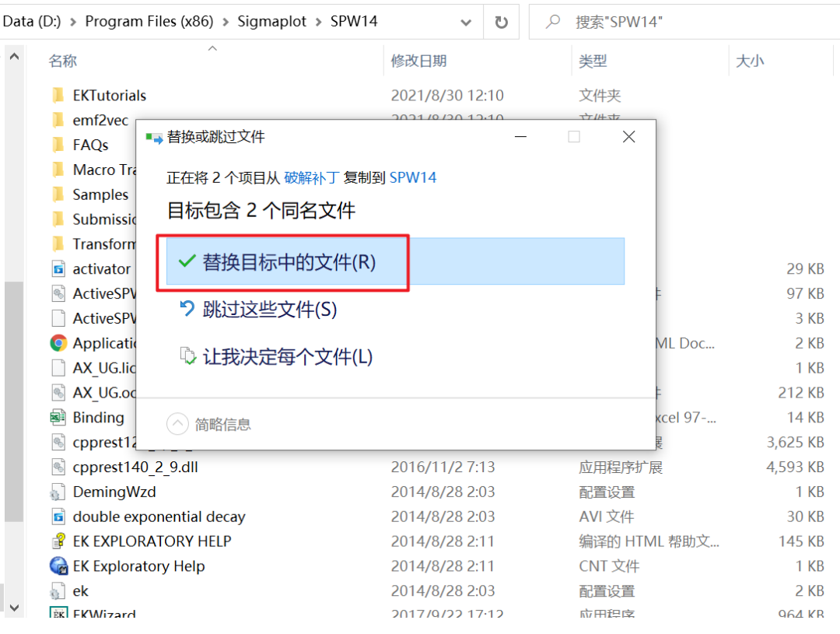Click the Excel icon of the Binding file

(58, 418)
